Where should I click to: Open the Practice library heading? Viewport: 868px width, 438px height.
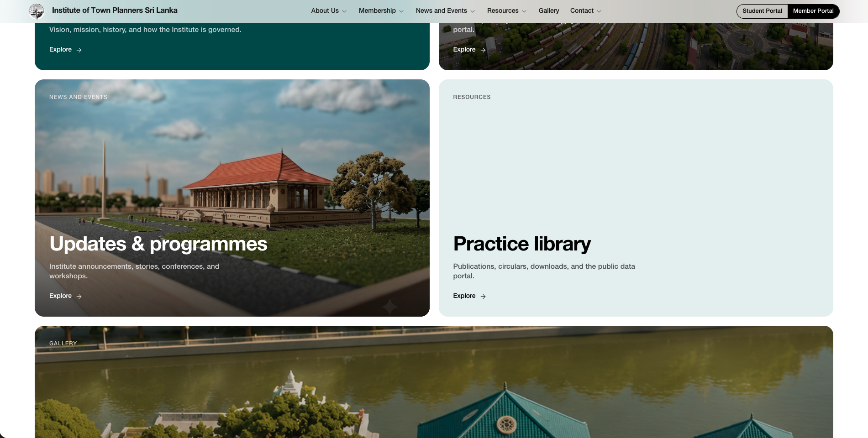(522, 244)
